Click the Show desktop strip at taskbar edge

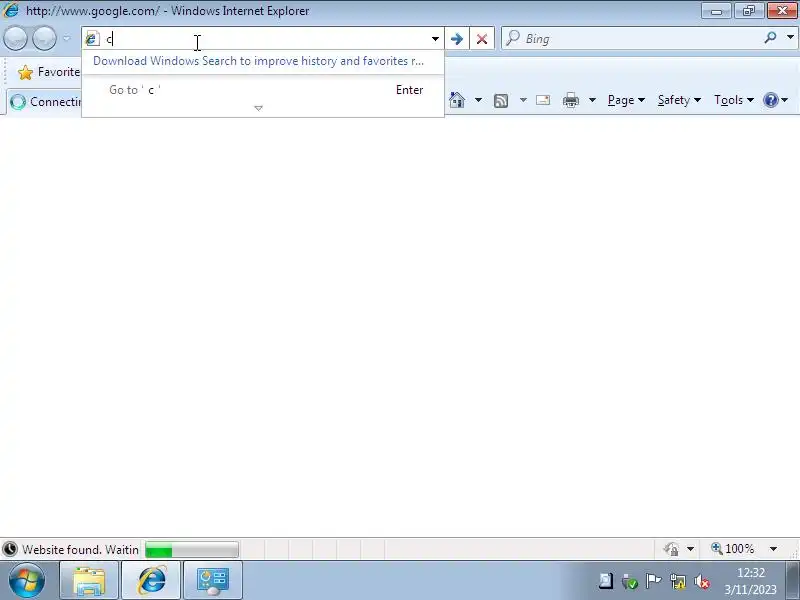click(792, 580)
